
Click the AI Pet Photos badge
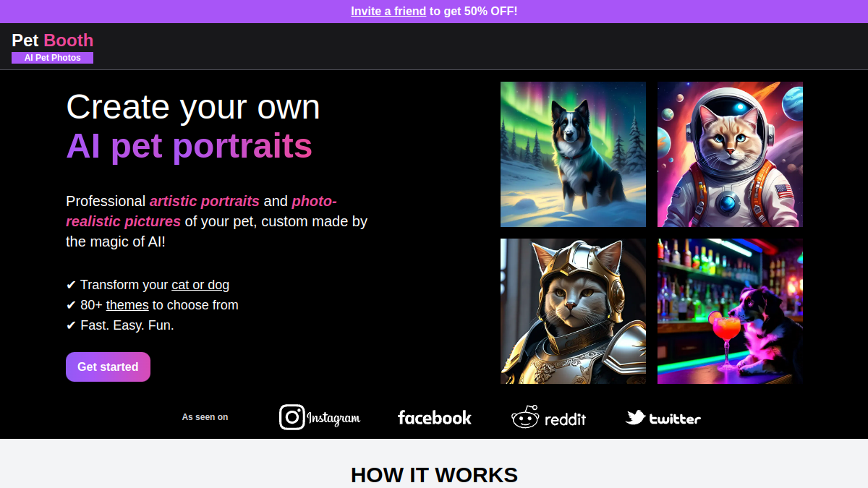pyautogui.click(x=53, y=58)
